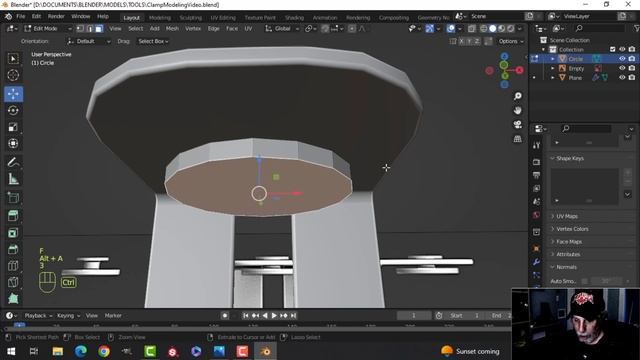The height and width of the screenshot is (360, 640).
Task: Open the Edit Mode dropdown
Action: [48, 29]
